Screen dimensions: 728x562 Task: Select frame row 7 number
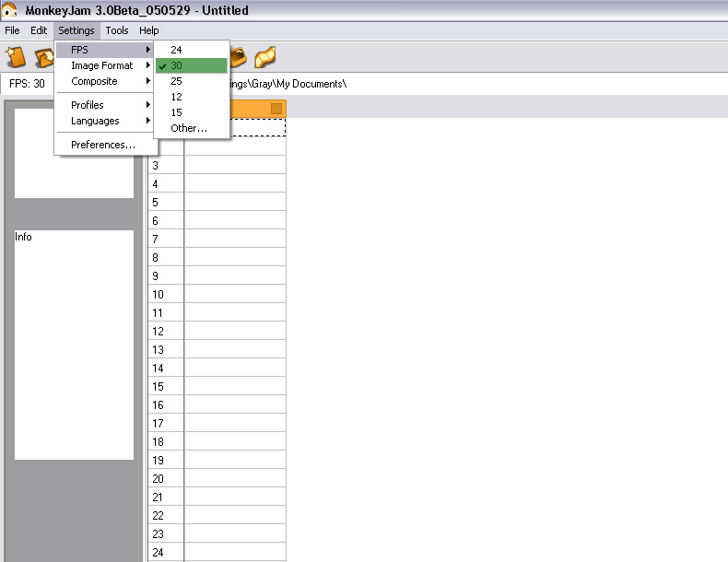(x=166, y=239)
